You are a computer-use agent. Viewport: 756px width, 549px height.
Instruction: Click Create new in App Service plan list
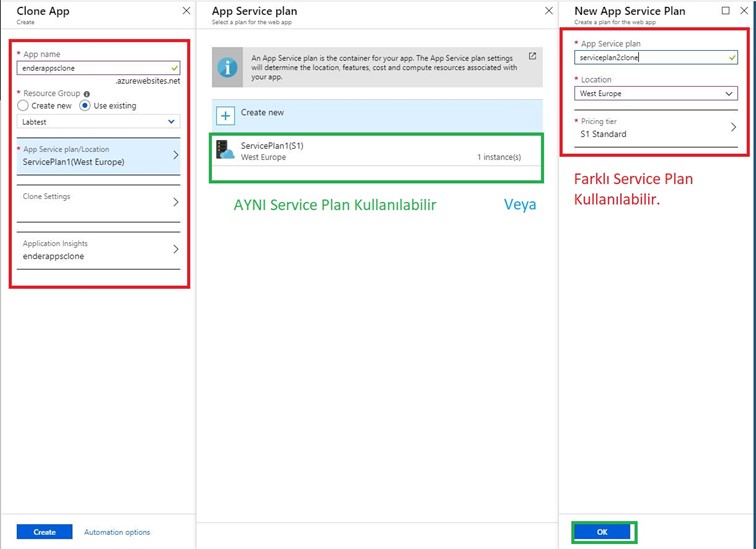point(377,115)
